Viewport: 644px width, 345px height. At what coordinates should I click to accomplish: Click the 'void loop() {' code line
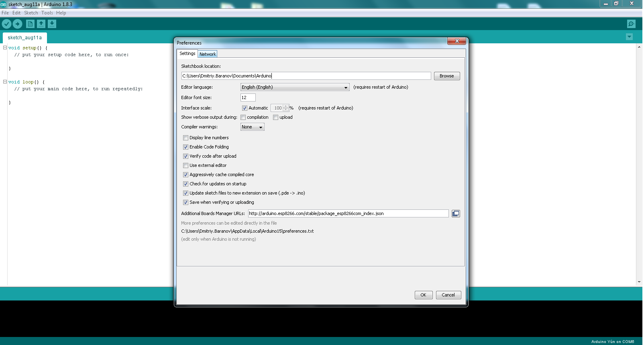(26, 82)
